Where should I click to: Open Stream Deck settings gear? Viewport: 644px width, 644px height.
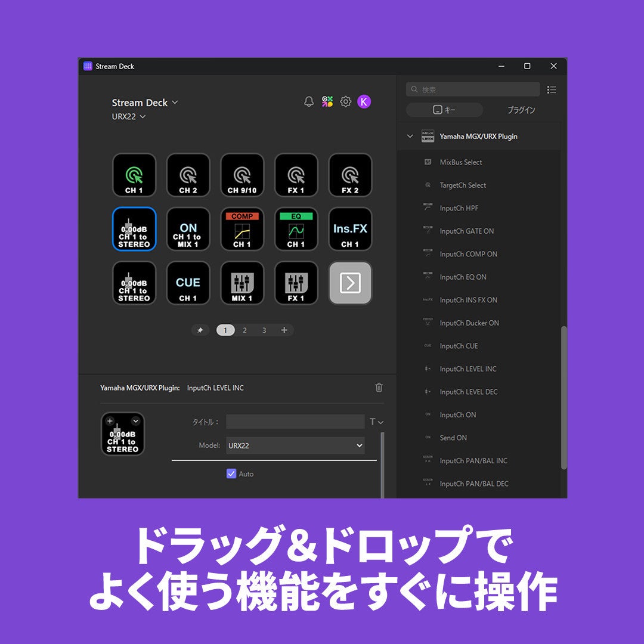[346, 101]
